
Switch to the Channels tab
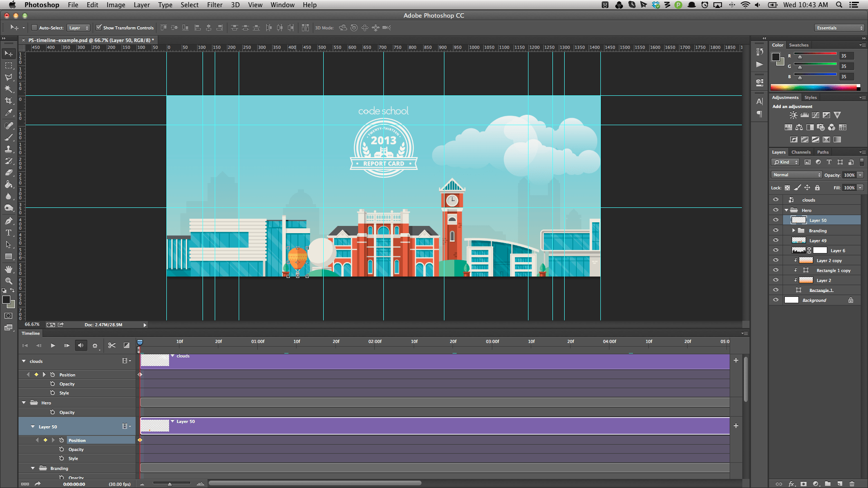click(x=801, y=152)
